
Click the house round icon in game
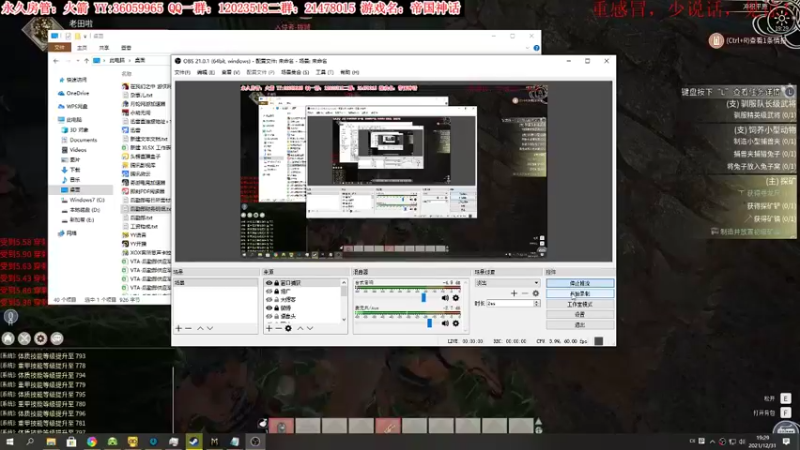click(8, 338)
